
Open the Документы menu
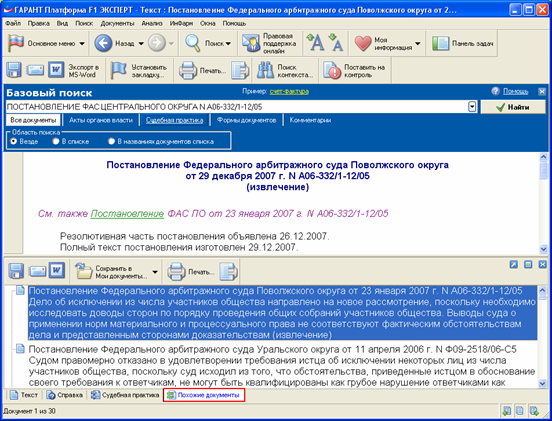pos(117,24)
